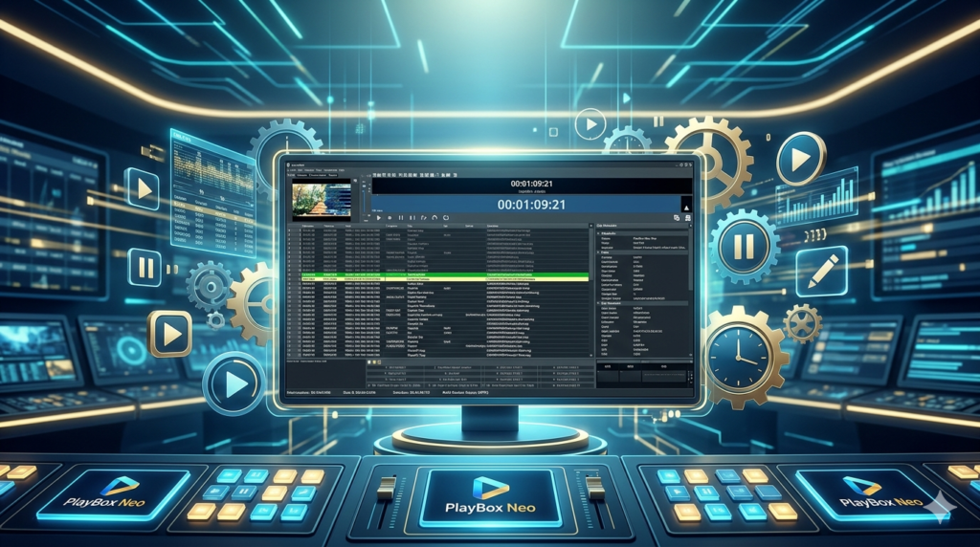The height and width of the screenshot is (547, 980).
Task: Select the large 00:01:09:21 countdown display
Action: pos(530,205)
